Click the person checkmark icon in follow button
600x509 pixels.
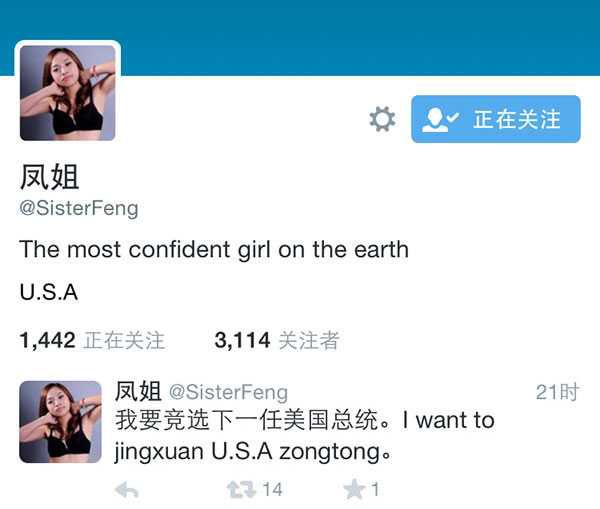(x=440, y=120)
